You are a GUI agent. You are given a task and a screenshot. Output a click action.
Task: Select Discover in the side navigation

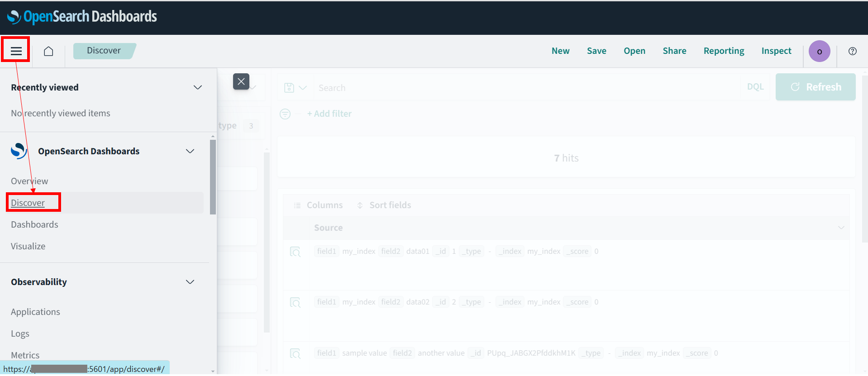click(28, 203)
